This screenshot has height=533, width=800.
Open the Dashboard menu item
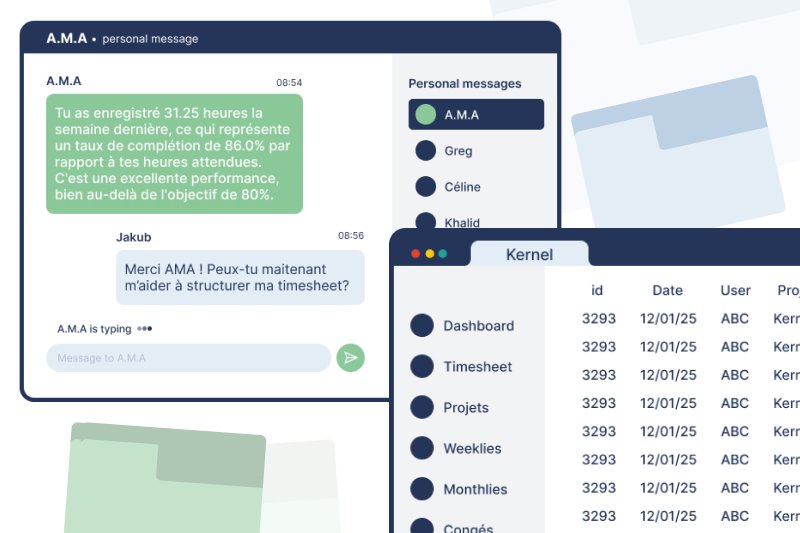tap(478, 326)
